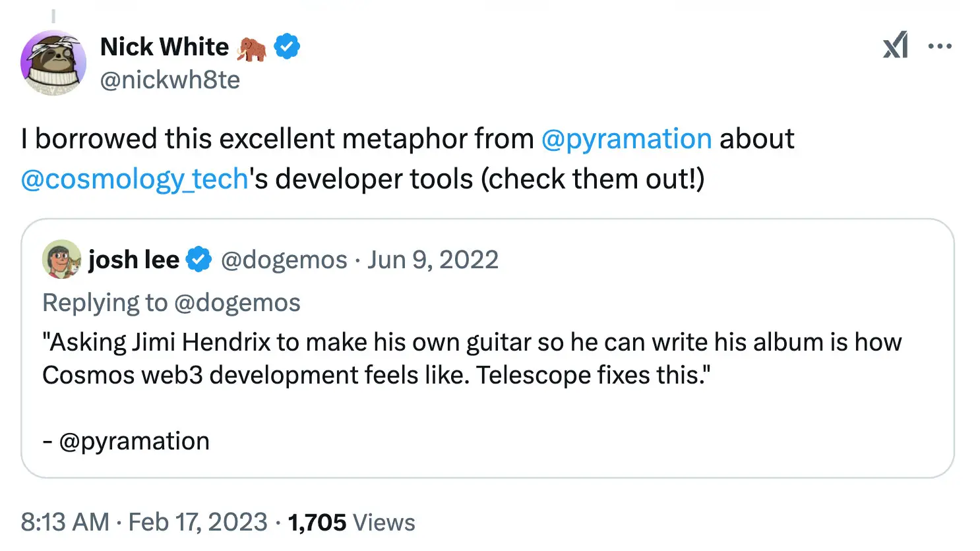
Task: Click the @nickwh8te handle text
Action: [170, 79]
